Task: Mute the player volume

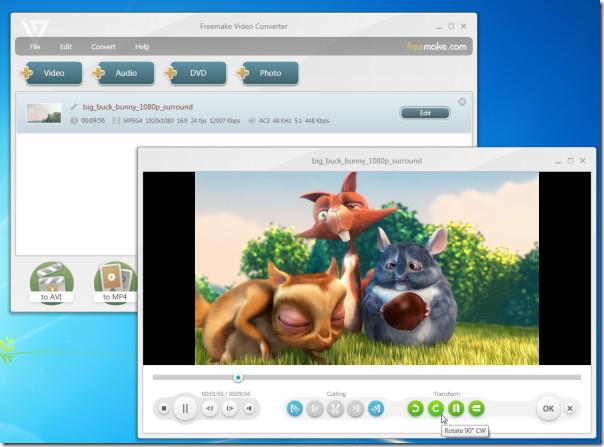Action: [249, 408]
